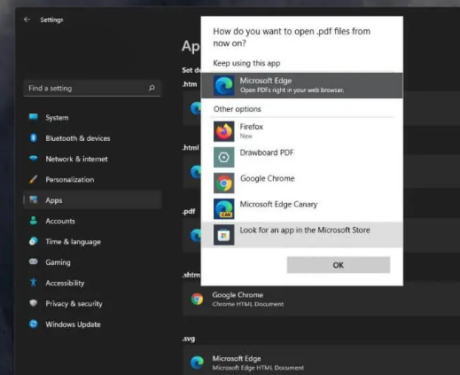Click the Firefox icon in dialog
The width and height of the screenshot is (460, 375).
[x=224, y=131]
